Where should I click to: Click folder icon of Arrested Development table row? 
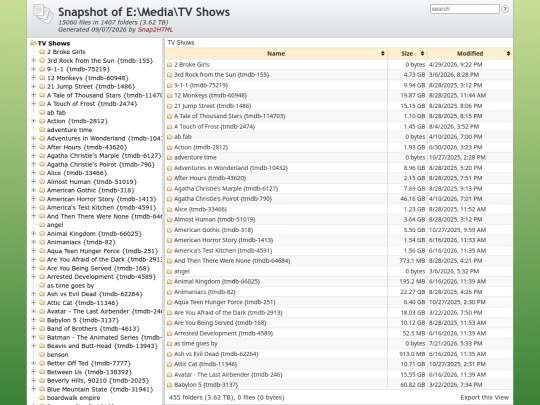click(x=169, y=333)
